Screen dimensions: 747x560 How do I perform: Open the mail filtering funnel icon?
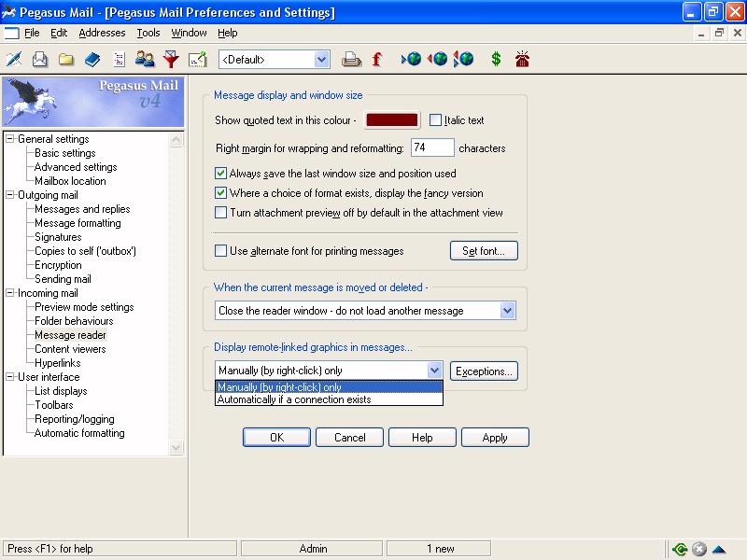[x=171, y=60]
